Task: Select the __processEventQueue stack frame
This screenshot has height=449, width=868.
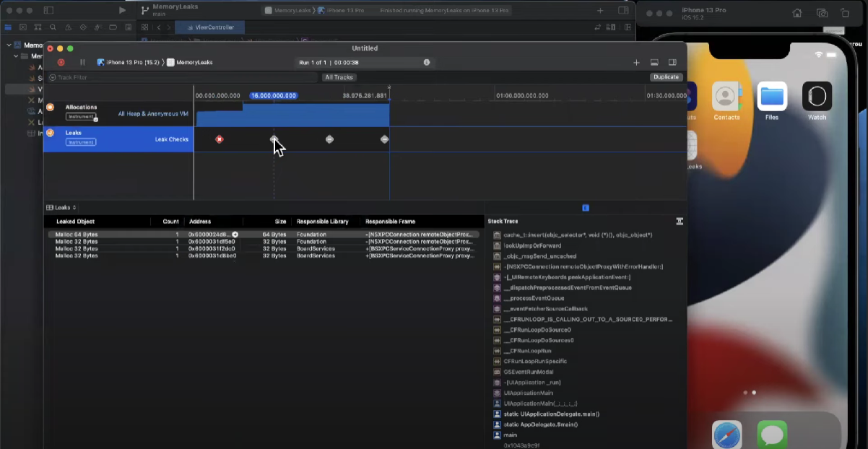Action: point(535,298)
